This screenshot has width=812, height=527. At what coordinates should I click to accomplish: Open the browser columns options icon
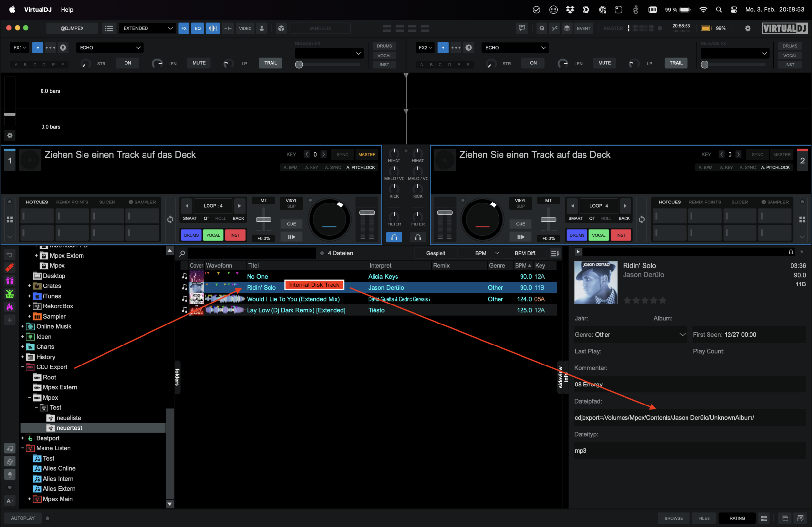click(555, 253)
